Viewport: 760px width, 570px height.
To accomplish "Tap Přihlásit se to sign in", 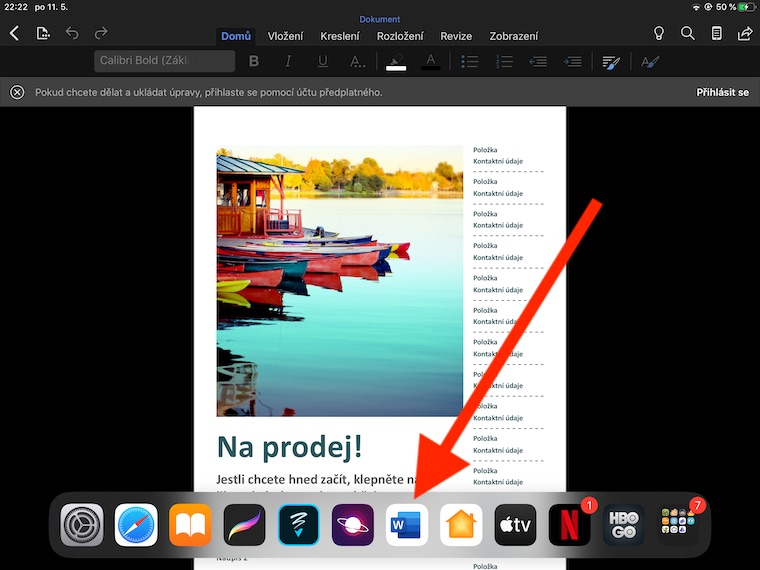I will coord(722,92).
